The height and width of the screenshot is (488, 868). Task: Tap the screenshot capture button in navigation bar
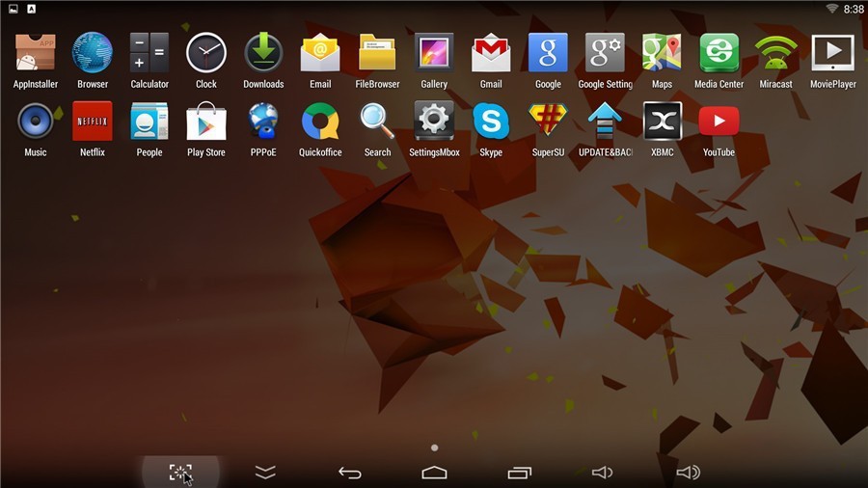(x=180, y=473)
